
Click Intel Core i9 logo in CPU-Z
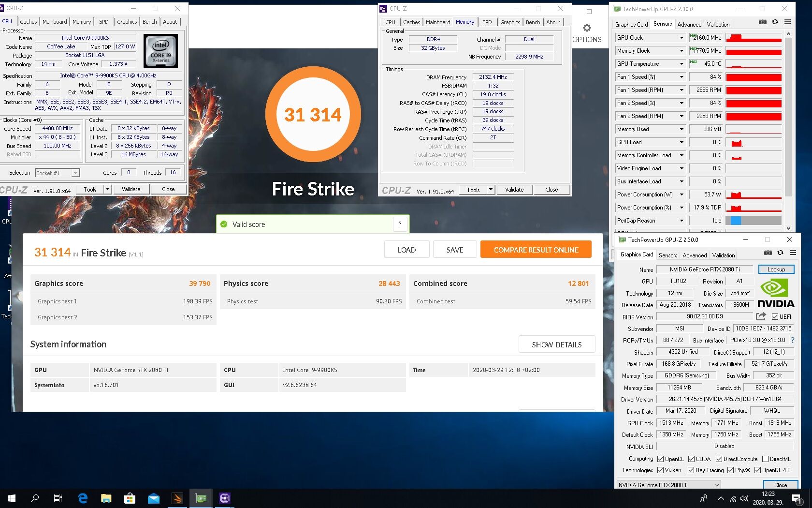161,50
